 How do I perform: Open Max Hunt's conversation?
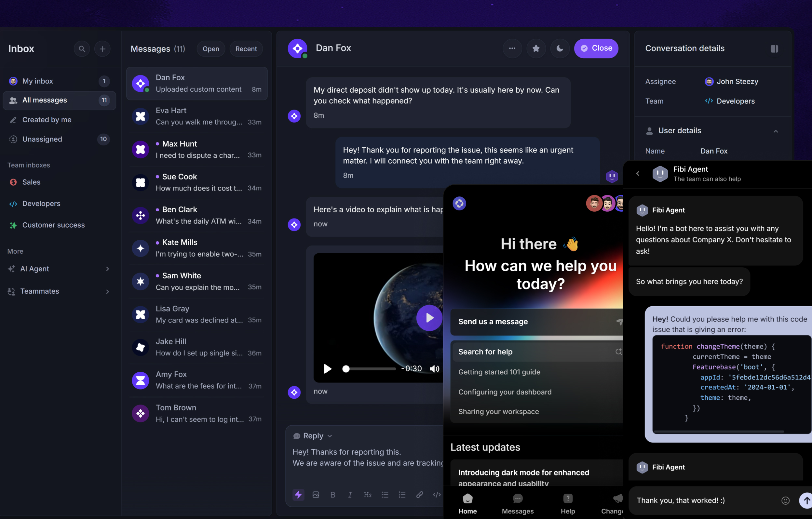[x=197, y=150]
